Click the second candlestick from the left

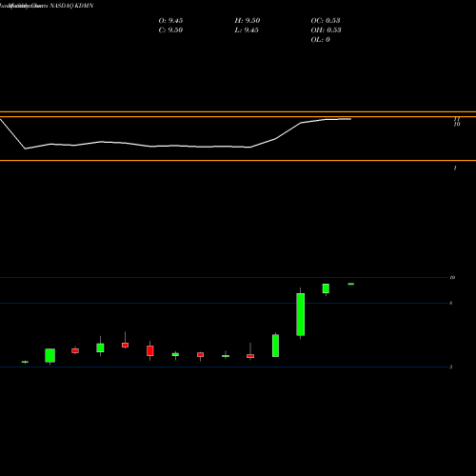50,355
